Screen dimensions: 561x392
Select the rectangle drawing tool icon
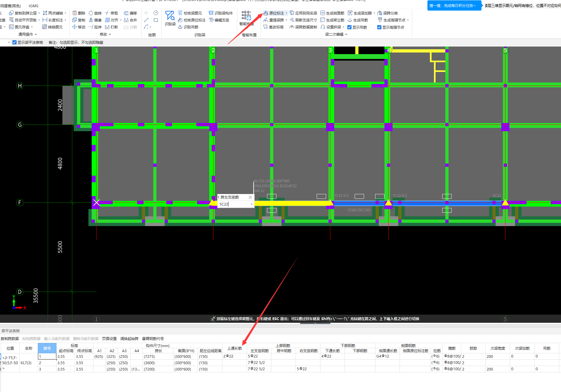pyautogui.click(x=156, y=20)
